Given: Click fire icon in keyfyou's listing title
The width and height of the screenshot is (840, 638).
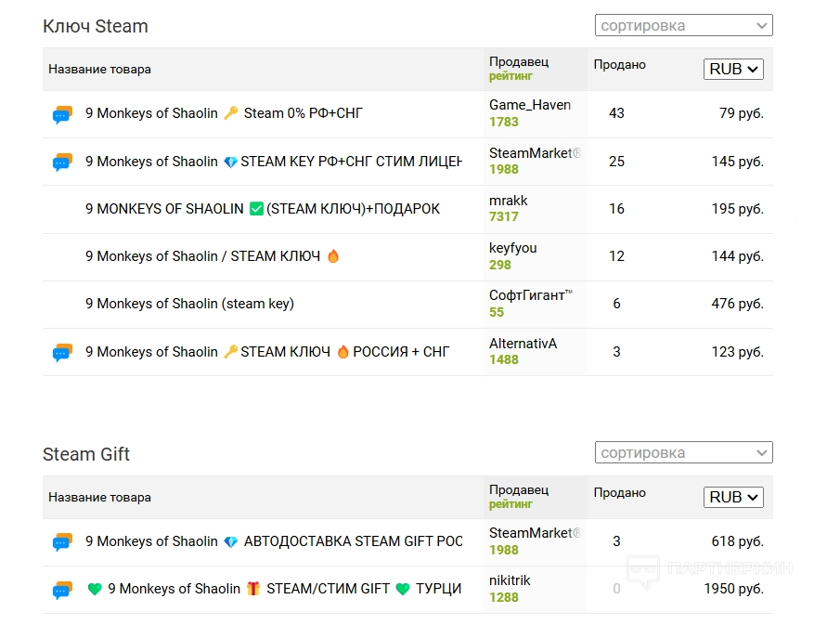Looking at the screenshot, I should [333, 256].
